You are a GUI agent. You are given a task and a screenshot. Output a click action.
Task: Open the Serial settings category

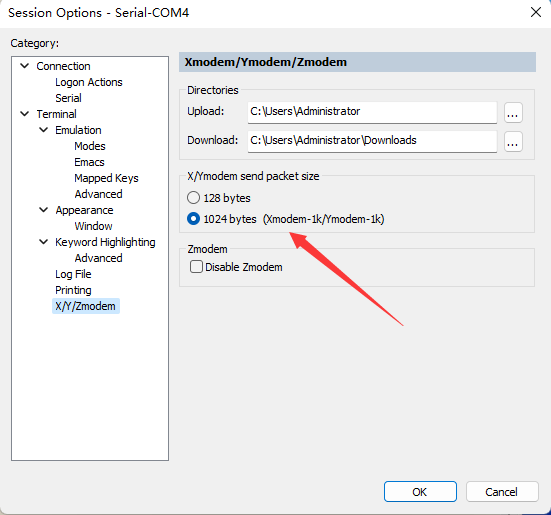point(68,98)
